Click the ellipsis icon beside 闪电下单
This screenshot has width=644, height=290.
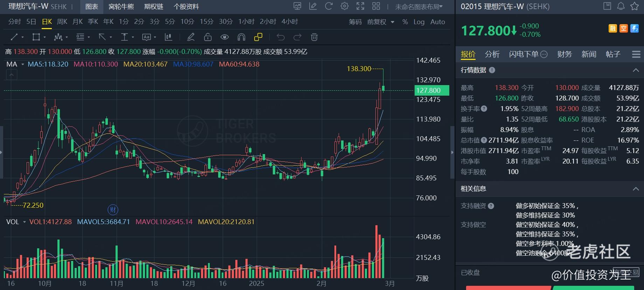click(544, 54)
